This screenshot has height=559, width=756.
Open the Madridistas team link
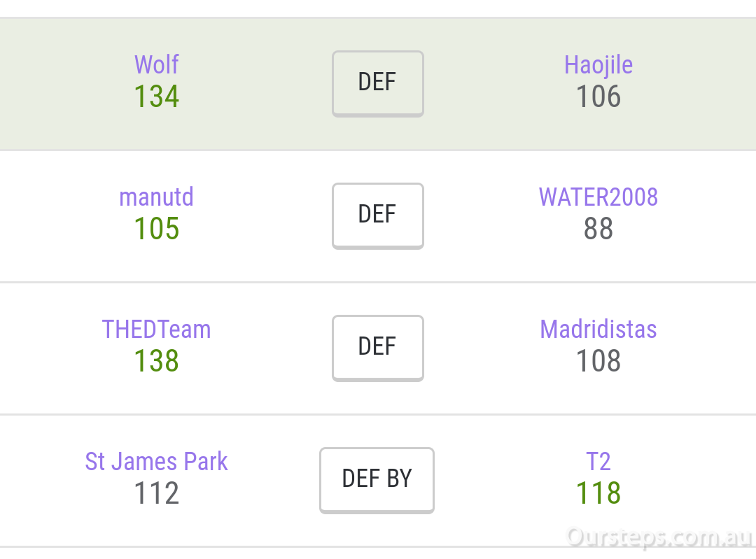(598, 329)
